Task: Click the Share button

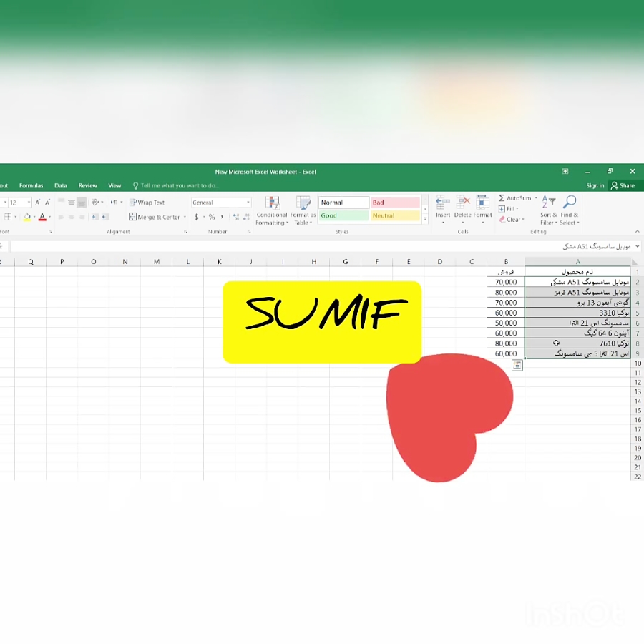Action: pyautogui.click(x=623, y=185)
